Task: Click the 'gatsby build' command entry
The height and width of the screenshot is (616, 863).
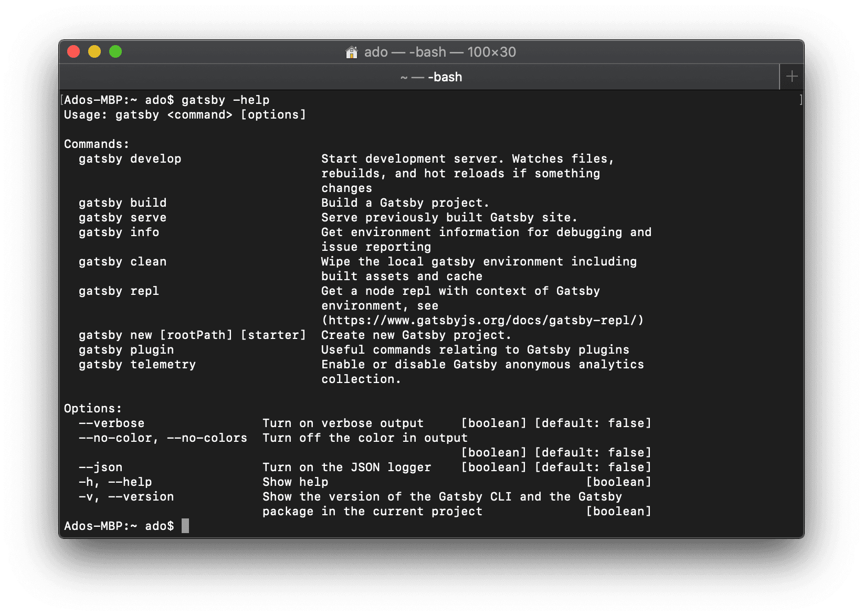Action: point(122,203)
